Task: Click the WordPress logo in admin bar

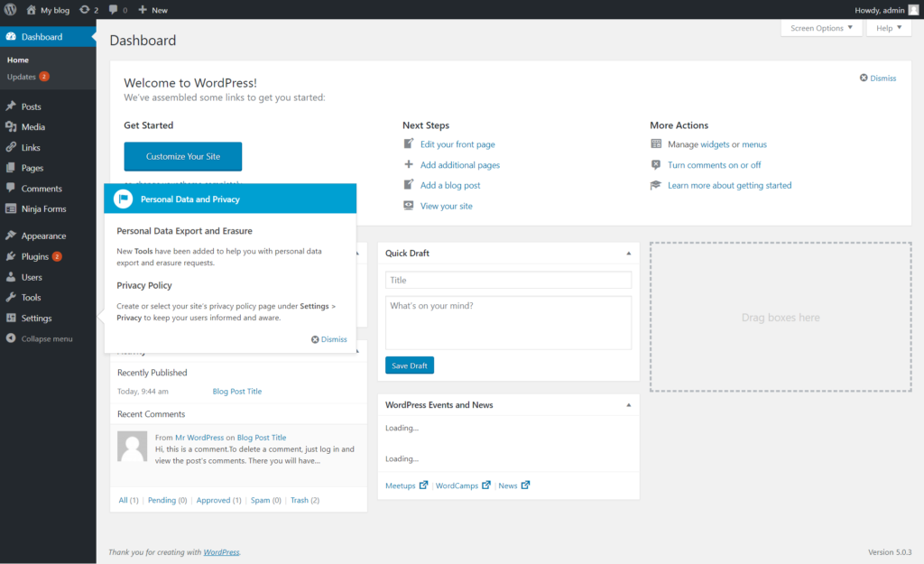Action: coord(11,9)
